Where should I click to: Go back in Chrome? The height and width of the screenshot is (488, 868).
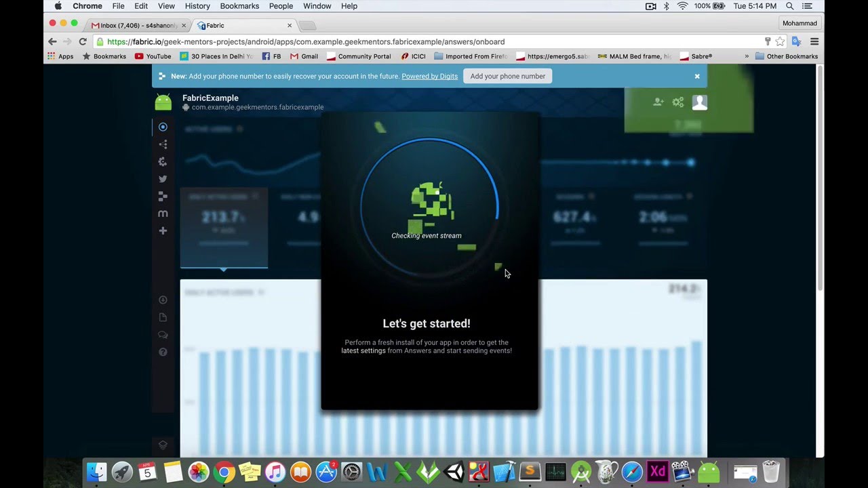(x=52, y=41)
